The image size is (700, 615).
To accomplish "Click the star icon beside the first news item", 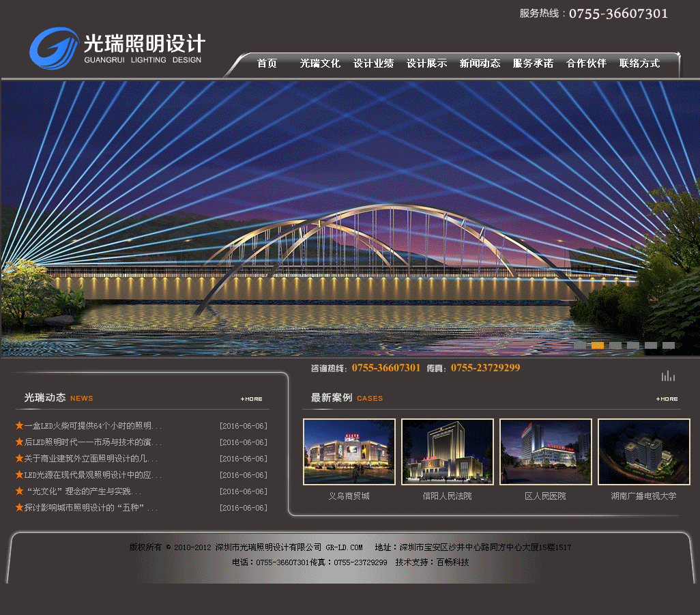I will tap(19, 426).
